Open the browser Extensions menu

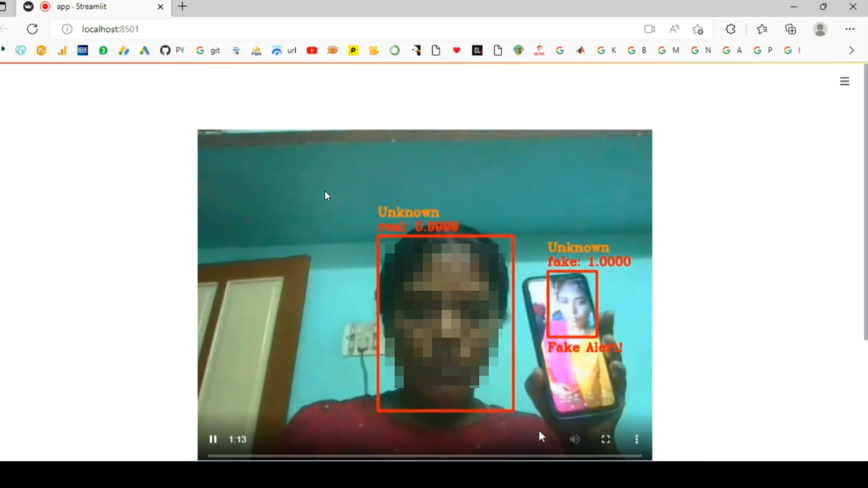point(731,29)
